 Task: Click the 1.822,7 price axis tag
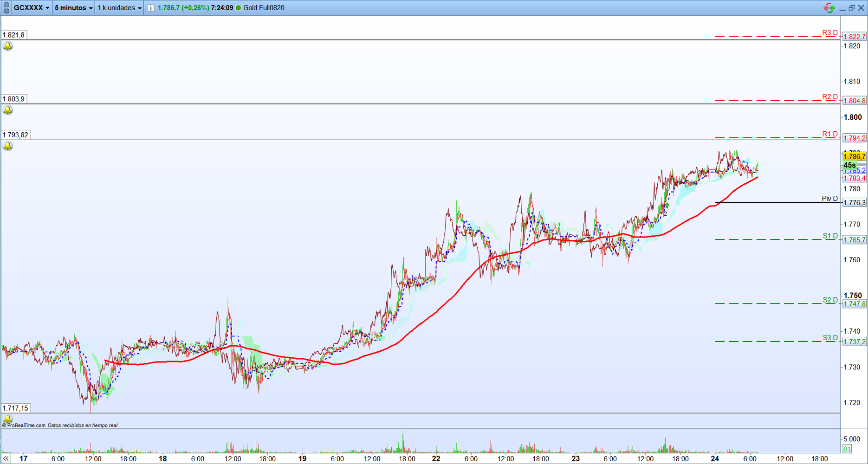[x=855, y=37]
